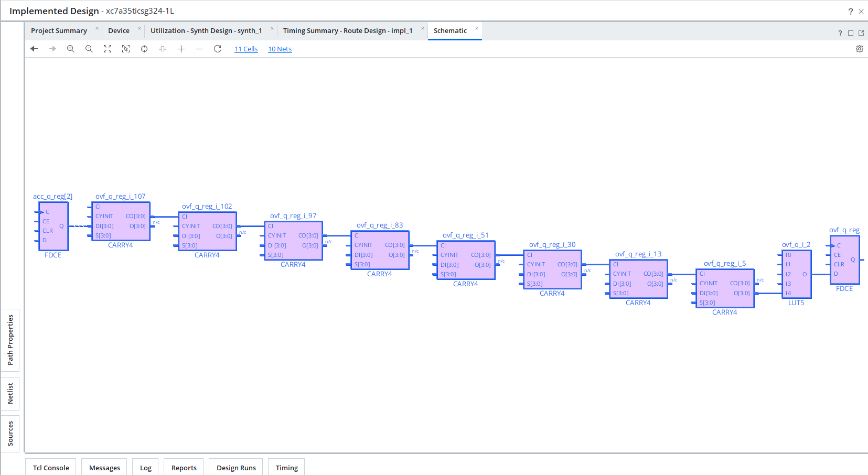
Task: Select the Schematic tab
Action: (450, 31)
